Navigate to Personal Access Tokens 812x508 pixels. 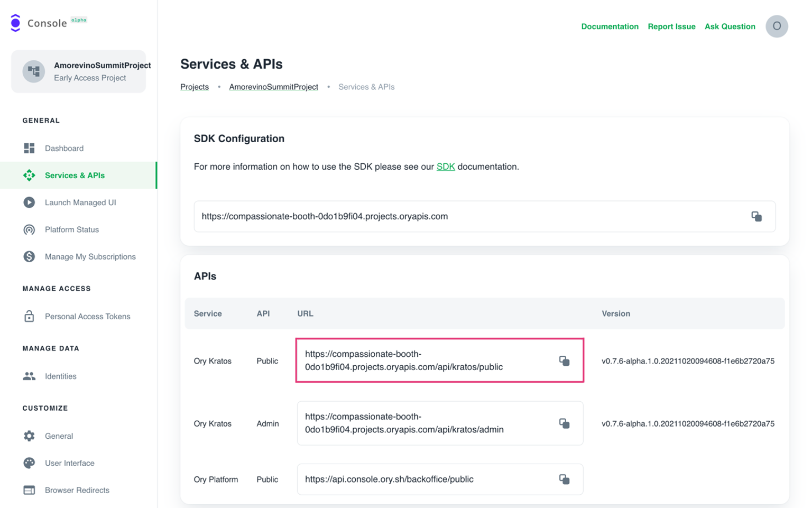(x=79, y=316)
